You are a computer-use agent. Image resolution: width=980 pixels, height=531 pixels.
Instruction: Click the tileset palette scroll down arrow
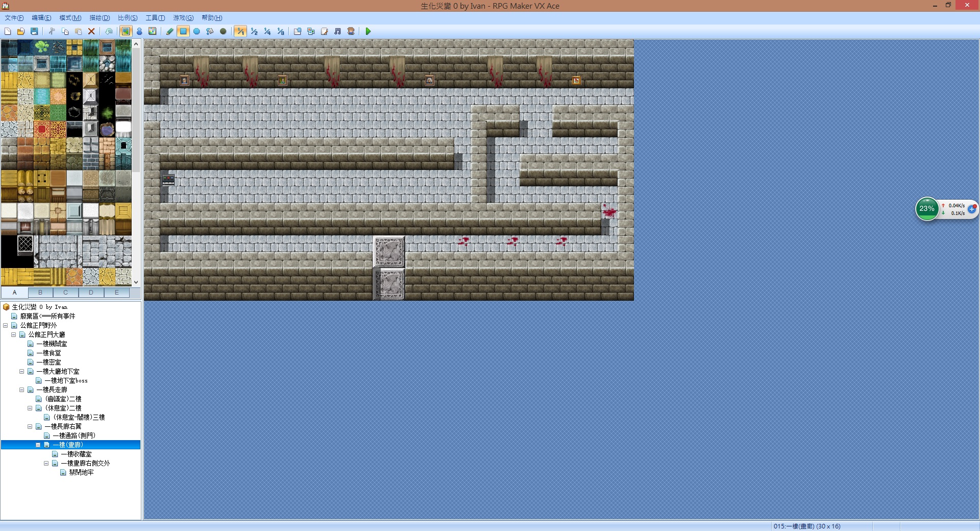point(136,282)
